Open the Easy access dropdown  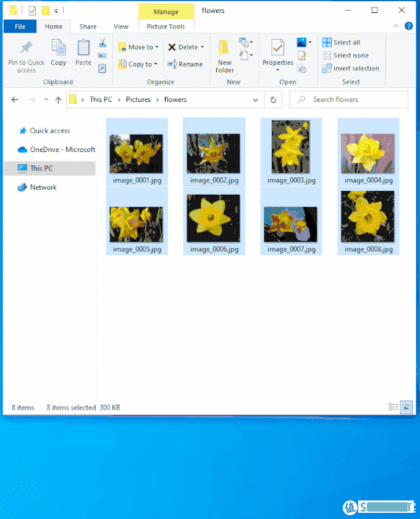pyautogui.click(x=246, y=55)
